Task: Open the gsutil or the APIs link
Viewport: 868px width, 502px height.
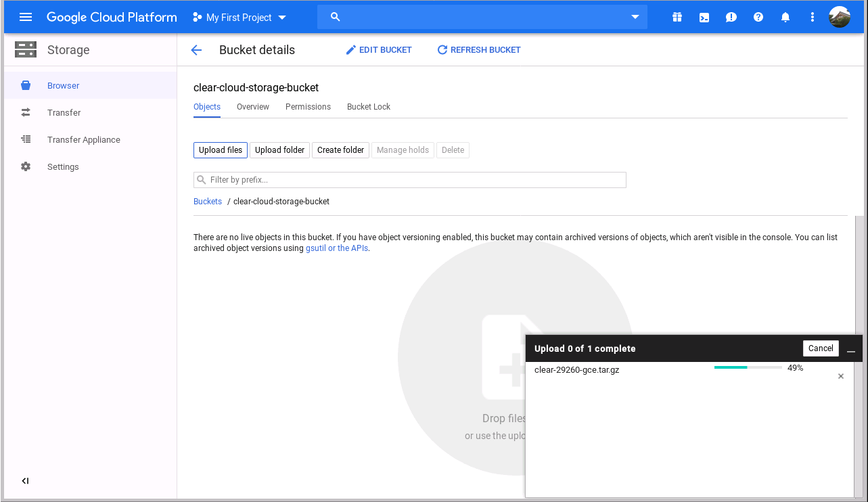Action: tap(337, 248)
